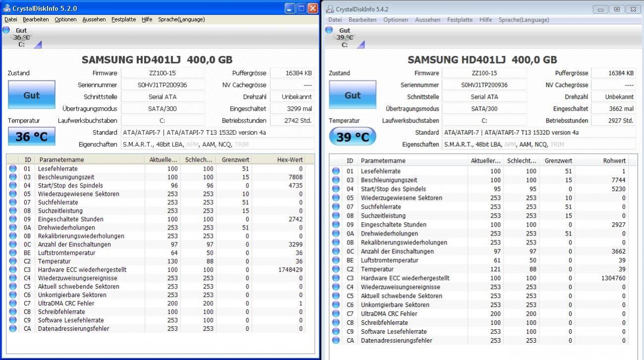
Task: Click the status orb for 03 Beschleunigungszeit in right window
Action: point(336,180)
